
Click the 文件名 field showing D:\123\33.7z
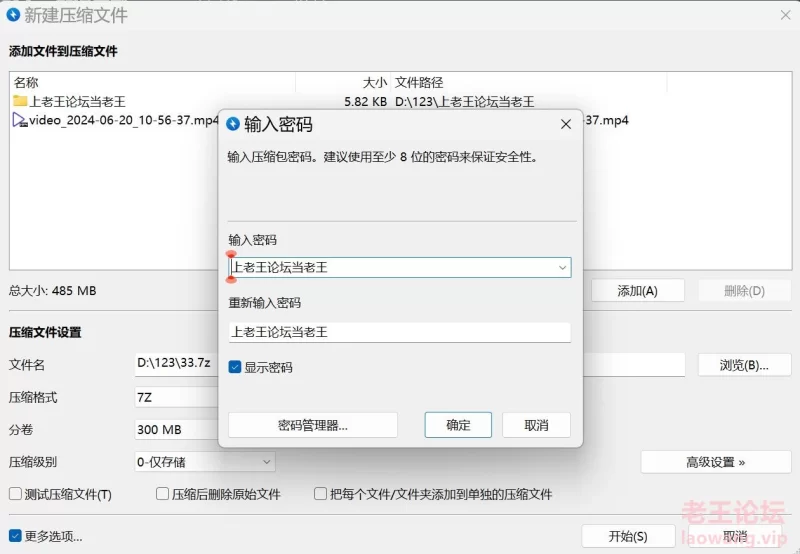click(177, 364)
